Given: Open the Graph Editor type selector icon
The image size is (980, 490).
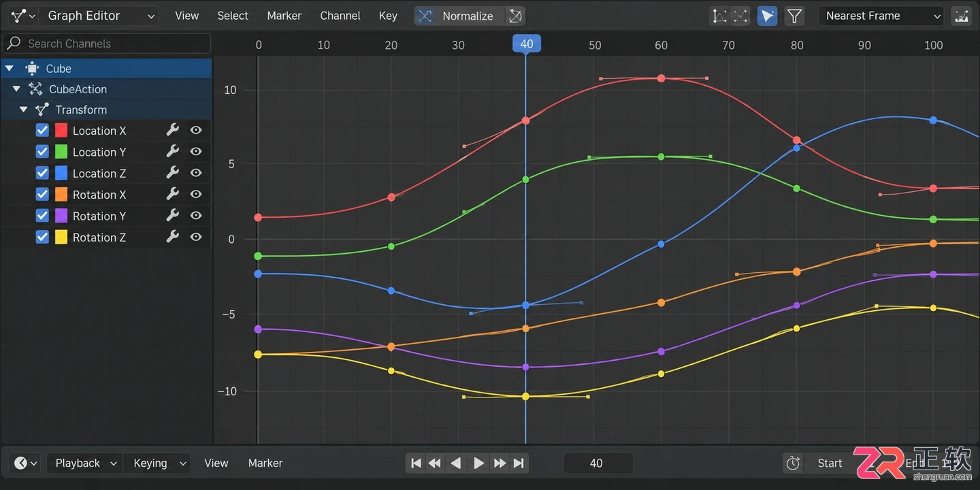Looking at the screenshot, I should [x=24, y=16].
